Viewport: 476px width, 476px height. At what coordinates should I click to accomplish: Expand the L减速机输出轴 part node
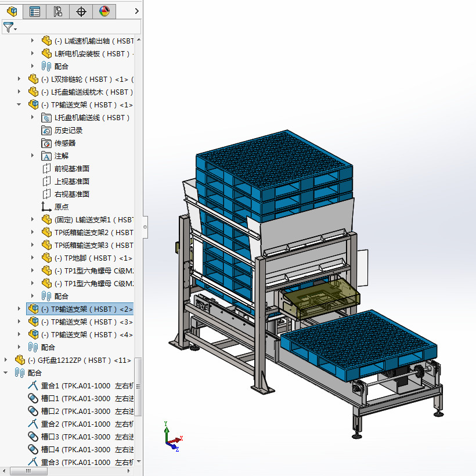33,41
